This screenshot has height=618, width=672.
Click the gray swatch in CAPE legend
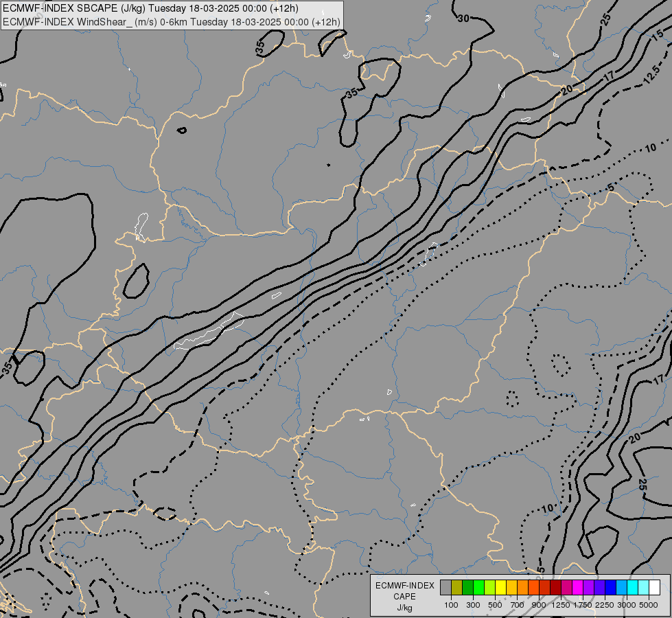tap(445, 587)
